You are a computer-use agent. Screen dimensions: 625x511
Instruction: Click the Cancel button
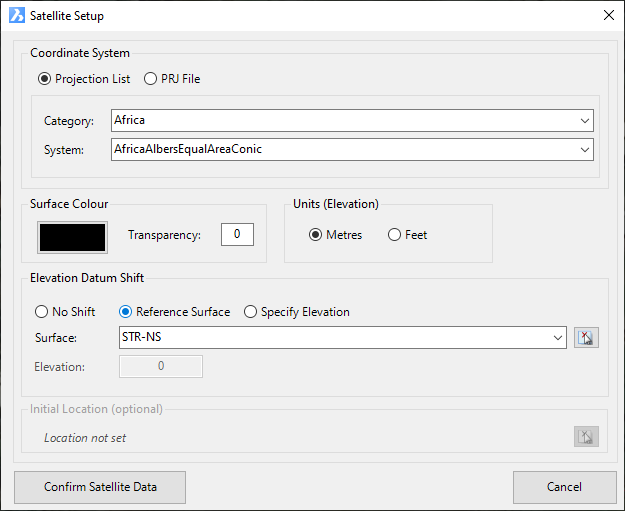click(x=564, y=487)
